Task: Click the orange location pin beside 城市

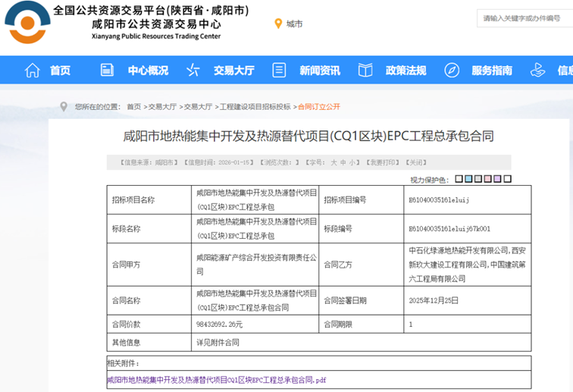Action: pyautogui.click(x=278, y=24)
